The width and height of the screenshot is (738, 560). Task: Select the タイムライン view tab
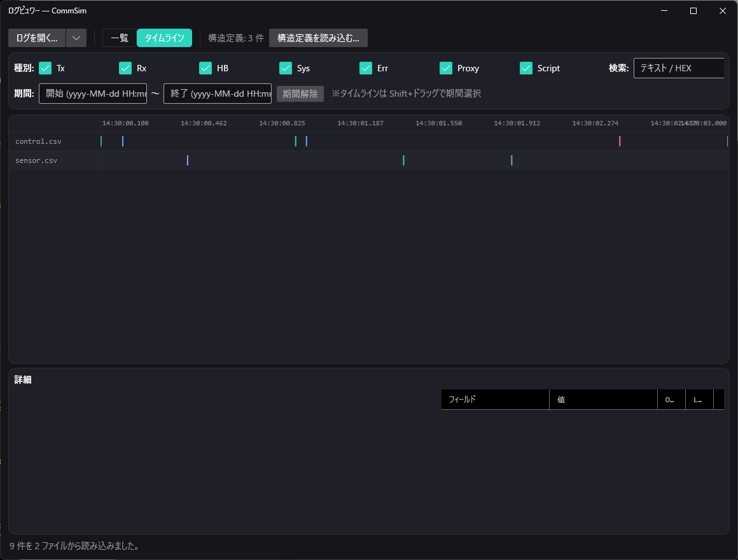[x=164, y=38]
